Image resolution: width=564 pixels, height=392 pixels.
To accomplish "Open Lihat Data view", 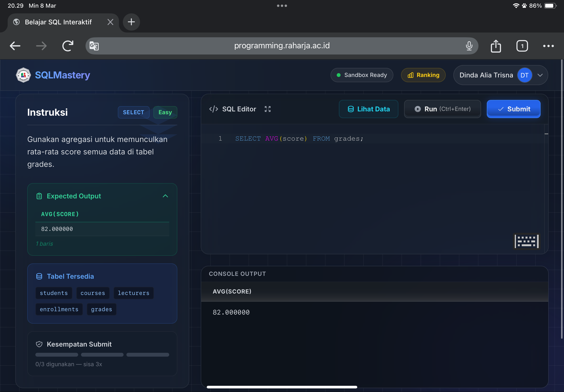I will pos(368,109).
